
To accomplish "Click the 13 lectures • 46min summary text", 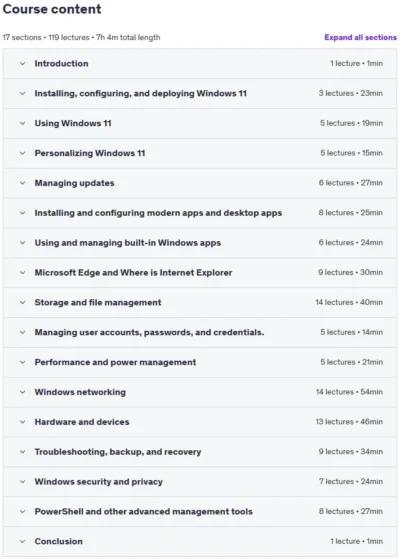I will [x=349, y=422].
